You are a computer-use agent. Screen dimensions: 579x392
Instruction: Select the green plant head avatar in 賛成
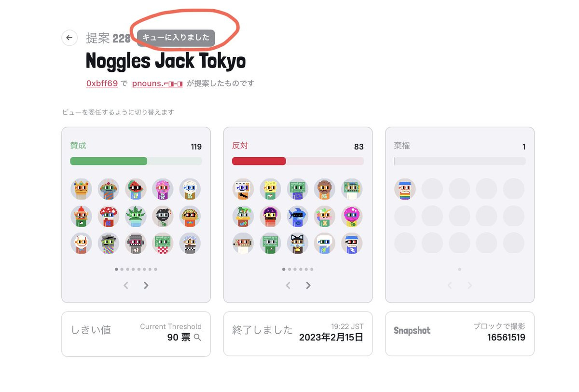coord(136,216)
